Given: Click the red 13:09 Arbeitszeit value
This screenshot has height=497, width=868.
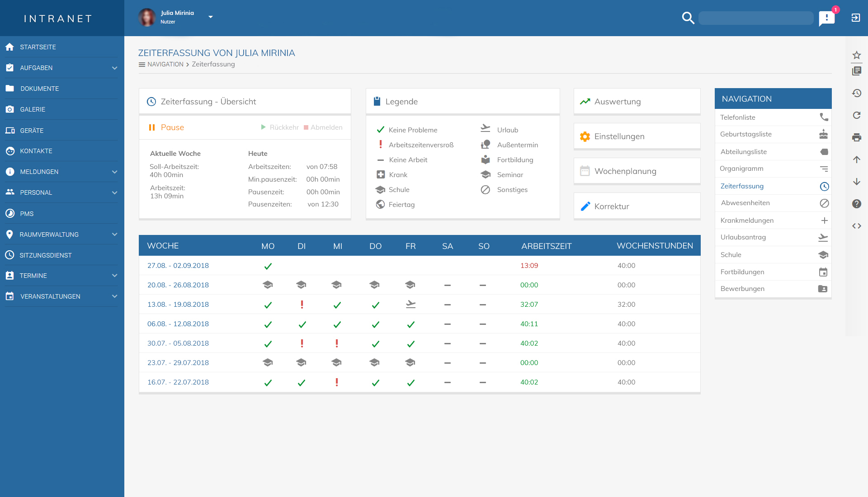Looking at the screenshot, I should coord(529,266).
